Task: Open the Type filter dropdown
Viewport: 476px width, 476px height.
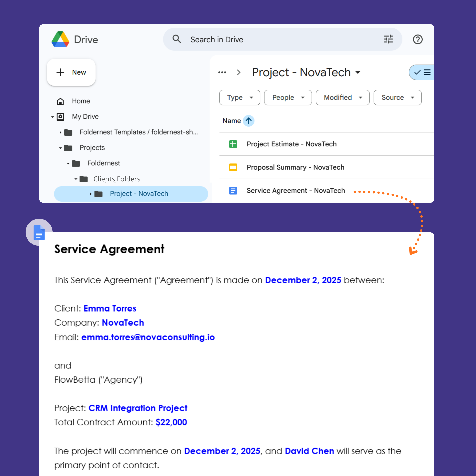Action: (x=240, y=98)
